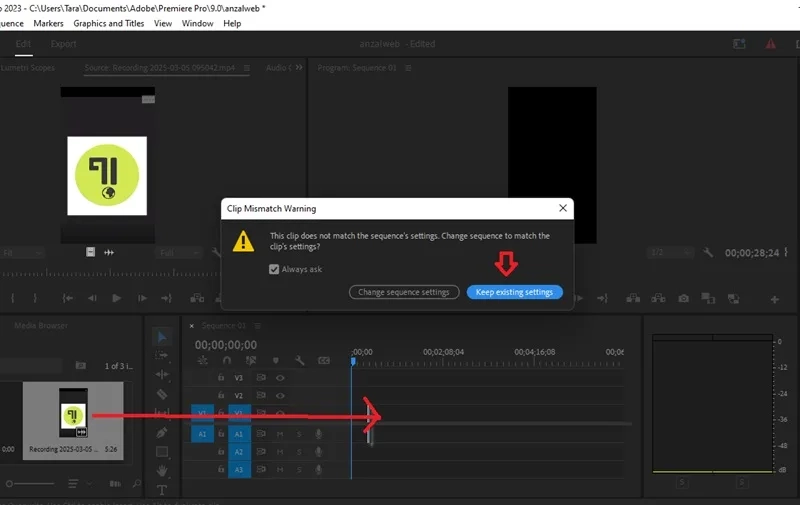Open Program monitor panel menu

[x=408, y=68]
